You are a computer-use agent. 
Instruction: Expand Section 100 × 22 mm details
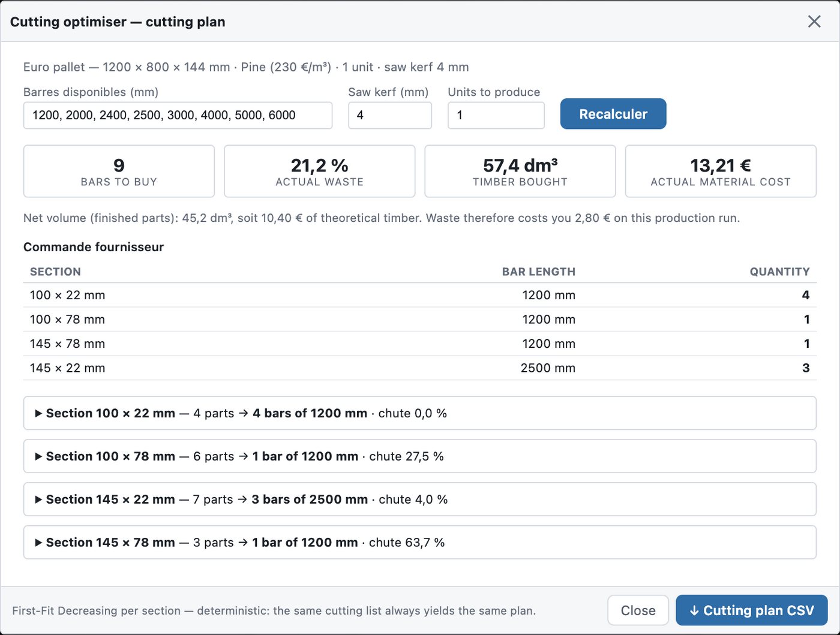tap(420, 413)
